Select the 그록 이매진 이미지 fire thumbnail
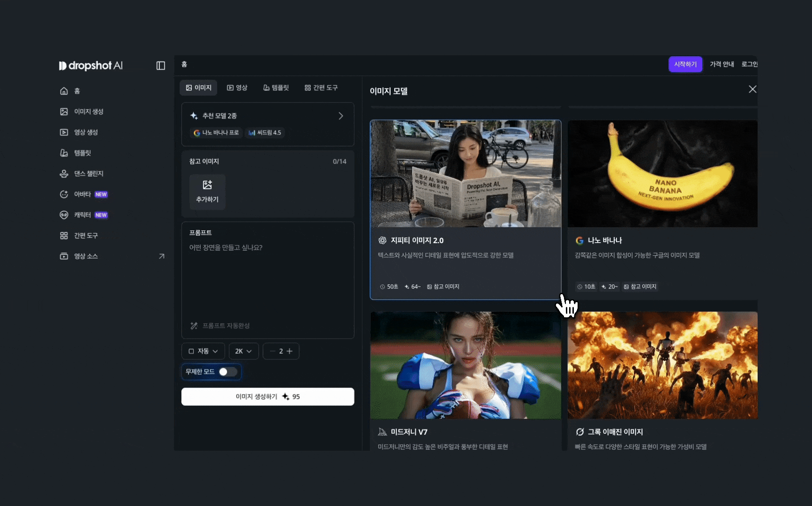This screenshot has width=812, height=506. [x=662, y=365]
